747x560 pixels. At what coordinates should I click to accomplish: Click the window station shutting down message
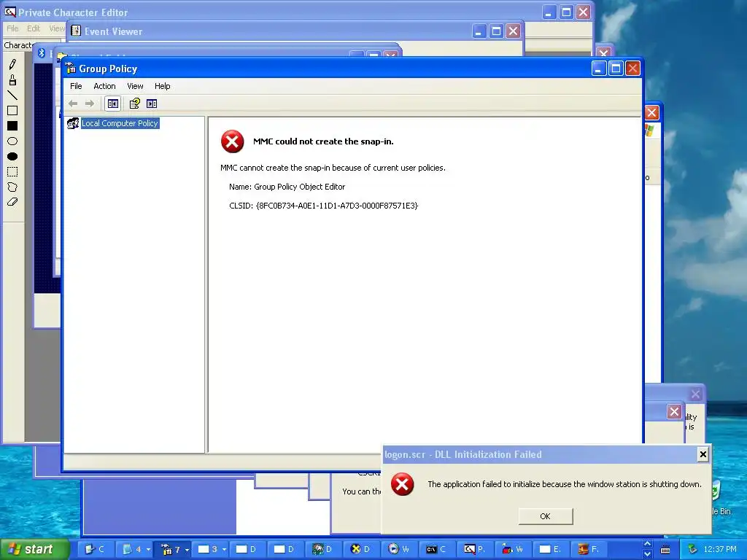pyautogui.click(x=565, y=484)
